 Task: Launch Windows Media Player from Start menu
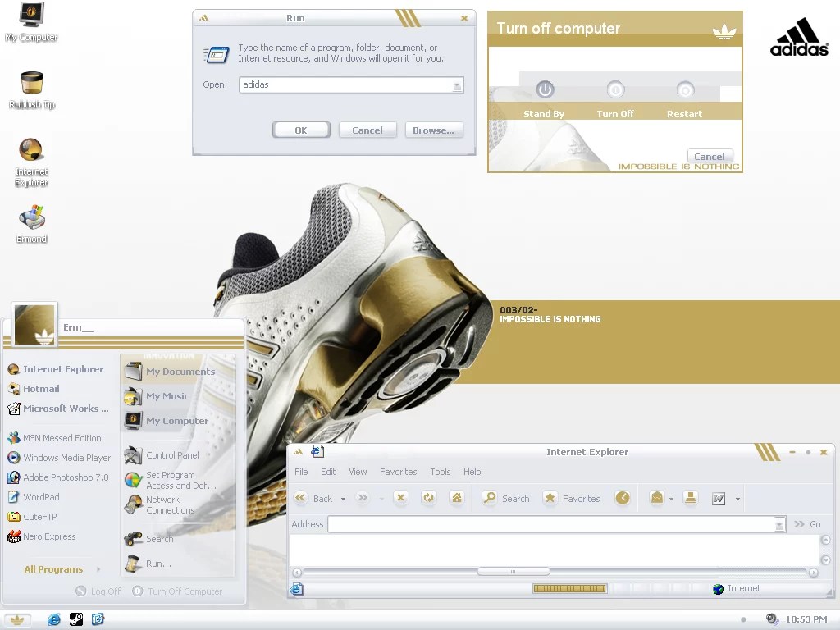59,458
